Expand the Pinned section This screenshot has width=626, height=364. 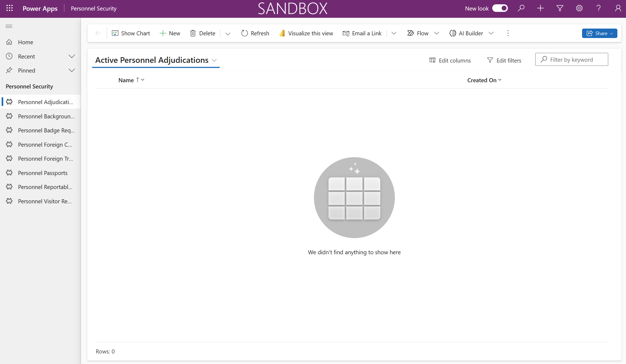(72, 70)
